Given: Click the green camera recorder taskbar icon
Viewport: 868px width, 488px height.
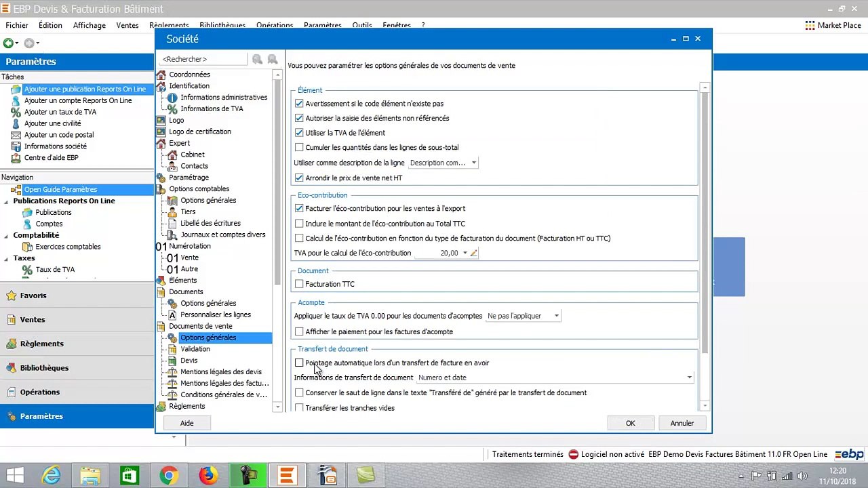Looking at the screenshot, I should click(x=248, y=475).
